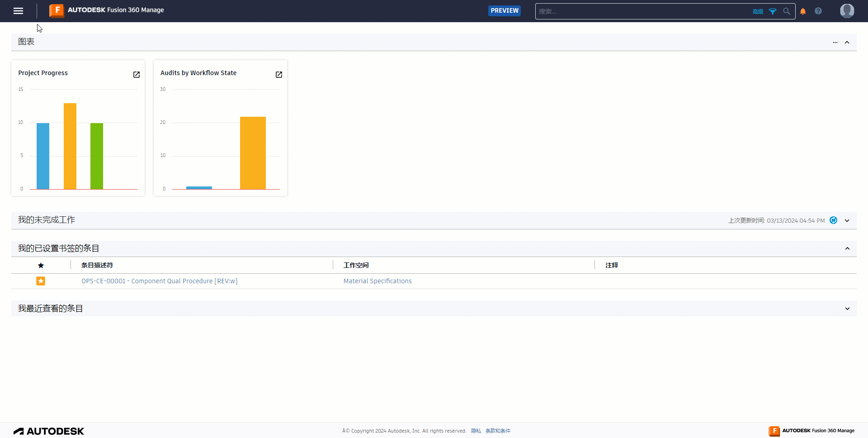Click the 高级 advanced search link

758,12
